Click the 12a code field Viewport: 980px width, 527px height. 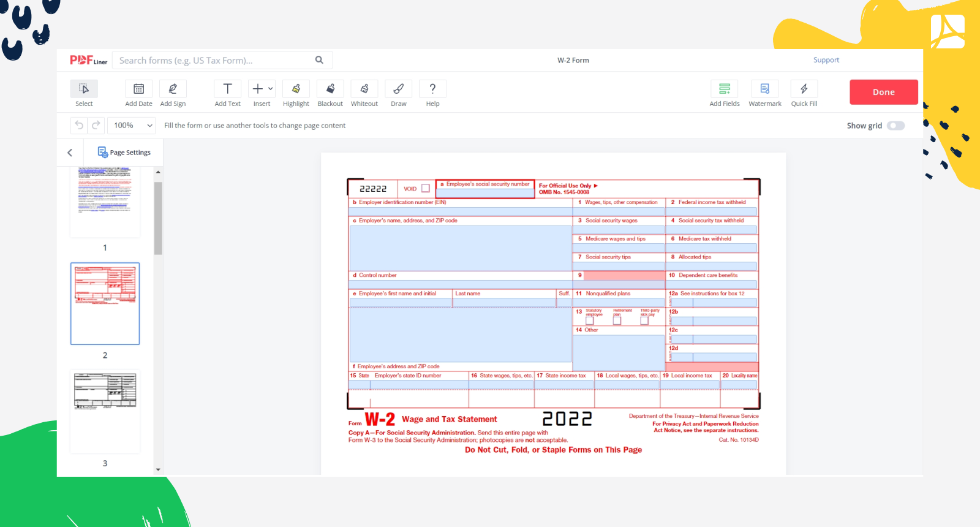coord(683,303)
